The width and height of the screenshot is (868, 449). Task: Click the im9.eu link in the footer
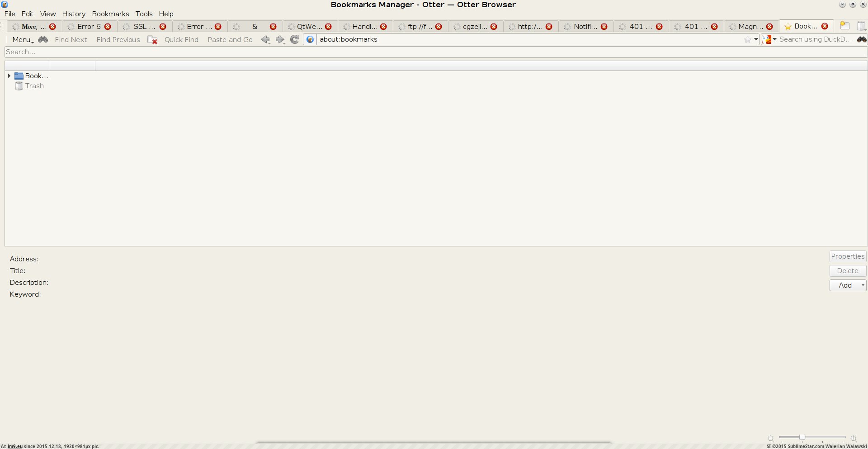click(x=15, y=446)
